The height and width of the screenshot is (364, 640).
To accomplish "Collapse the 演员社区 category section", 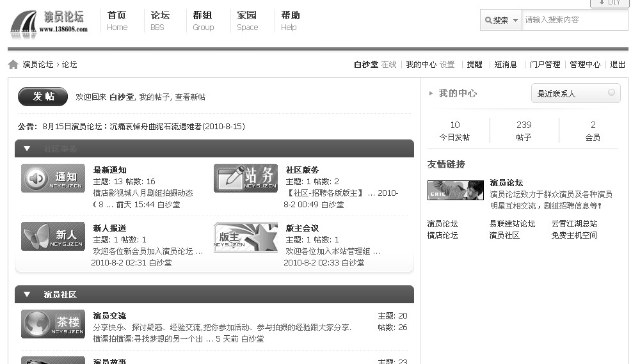I will [x=27, y=294].
